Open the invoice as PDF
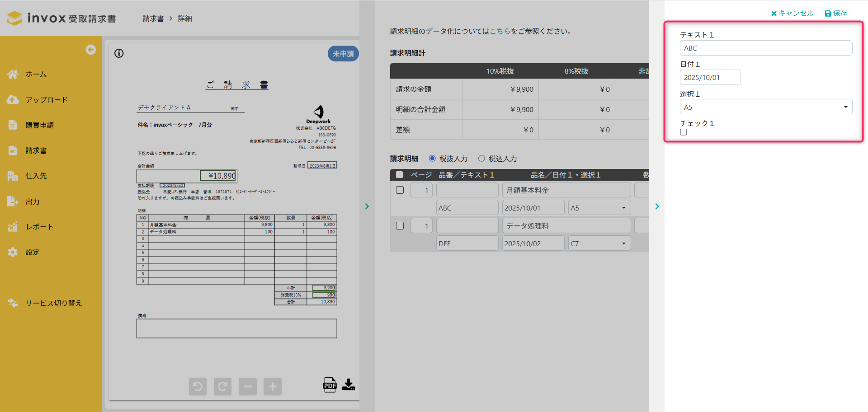 click(330, 385)
